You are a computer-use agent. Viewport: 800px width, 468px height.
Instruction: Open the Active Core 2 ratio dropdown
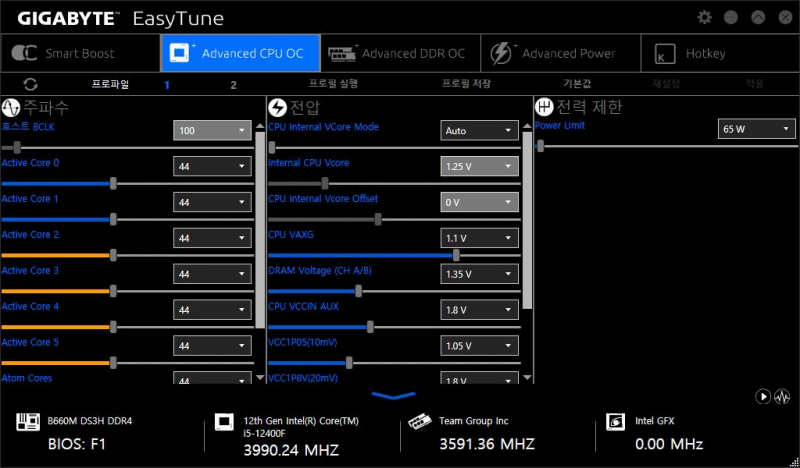click(212, 238)
